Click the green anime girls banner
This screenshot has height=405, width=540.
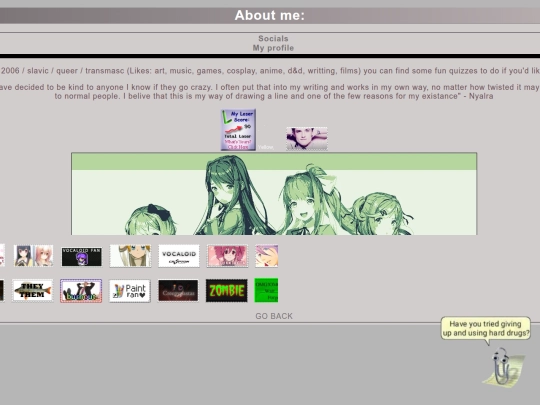coord(274,194)
